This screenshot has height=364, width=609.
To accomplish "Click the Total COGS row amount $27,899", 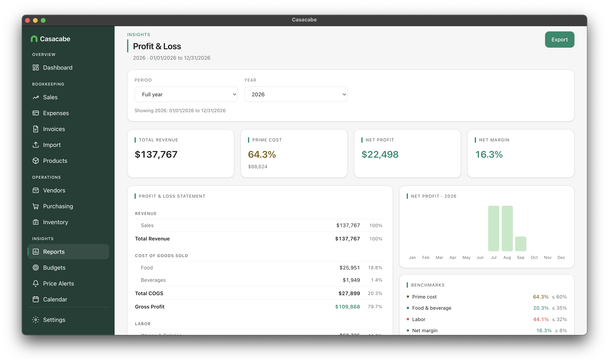I will 349,293.
